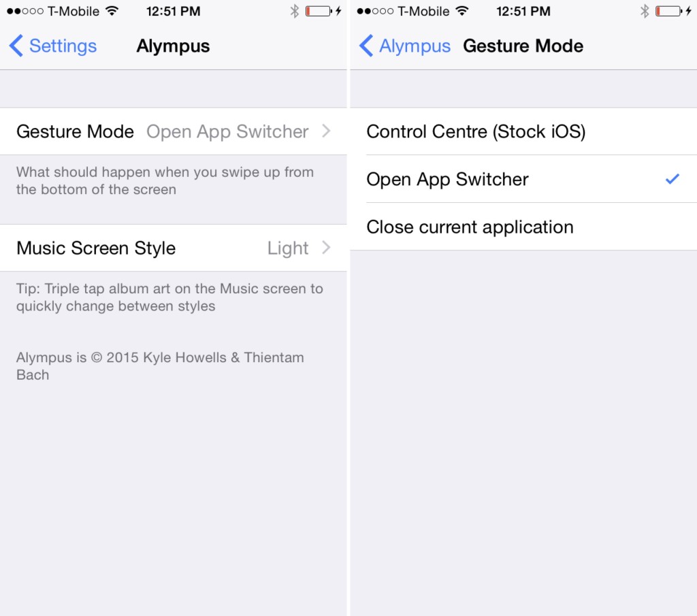Tap the Bluetooth icon in right status bar
This screenshot has height=616, width=697.
tap(644, 11)
